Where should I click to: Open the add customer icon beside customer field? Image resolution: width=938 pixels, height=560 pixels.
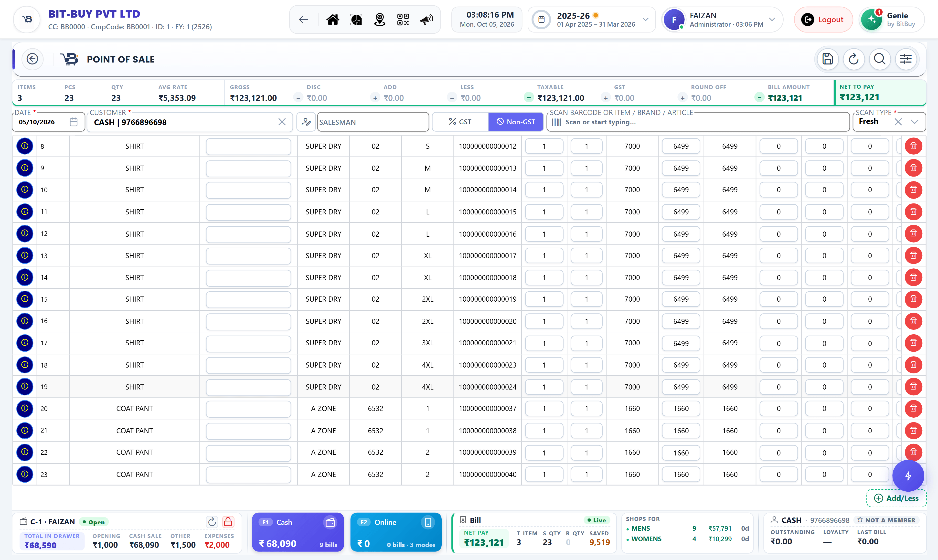pyautogui.click(x=306, y=122)
